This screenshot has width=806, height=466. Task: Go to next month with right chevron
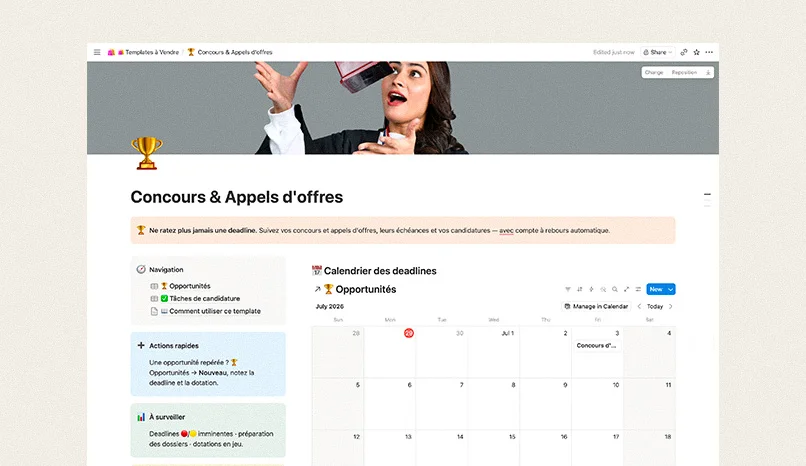click(x=670, y=306)
